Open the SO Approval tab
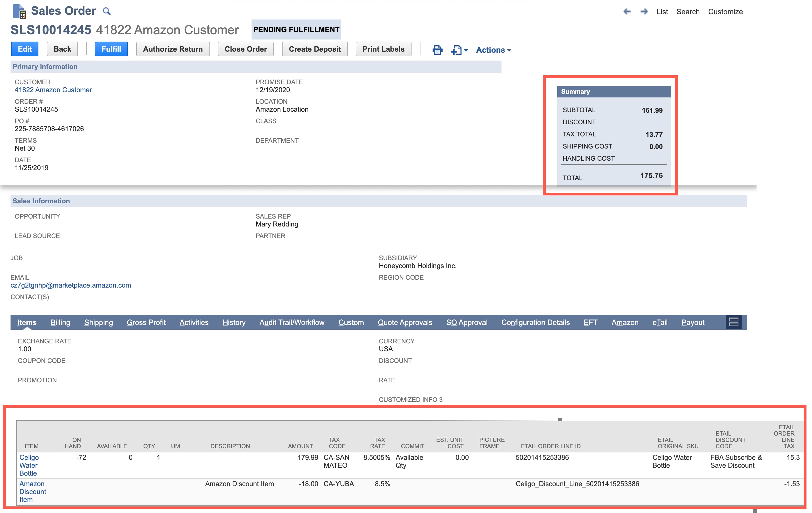812x513 pixels. click(467, 322)
